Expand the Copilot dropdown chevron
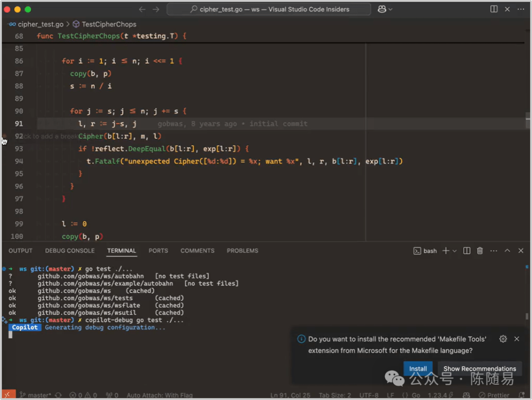Viewport: 532px width, 400px height. [391, 9]
